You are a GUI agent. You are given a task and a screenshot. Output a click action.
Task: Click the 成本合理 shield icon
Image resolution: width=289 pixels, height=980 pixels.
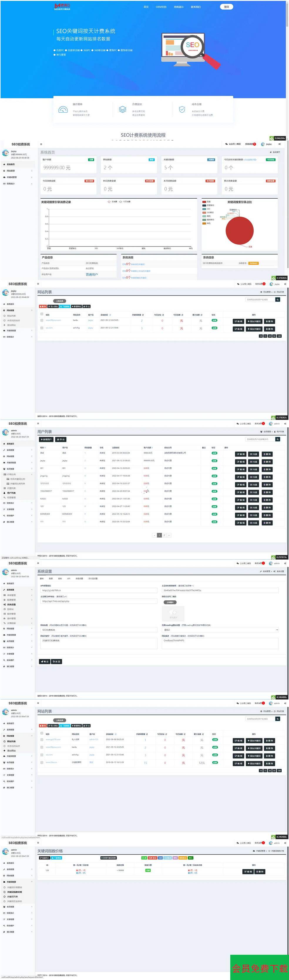182,109
